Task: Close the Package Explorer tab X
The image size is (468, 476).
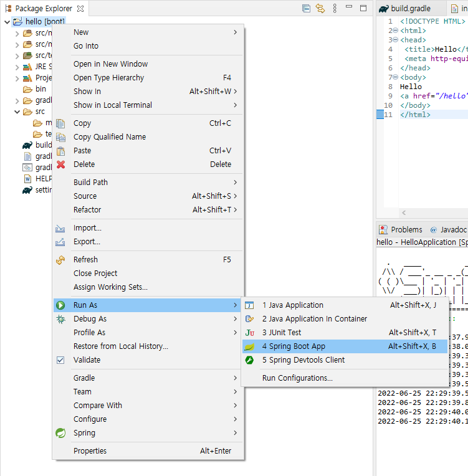Action: tap(80, 9)
